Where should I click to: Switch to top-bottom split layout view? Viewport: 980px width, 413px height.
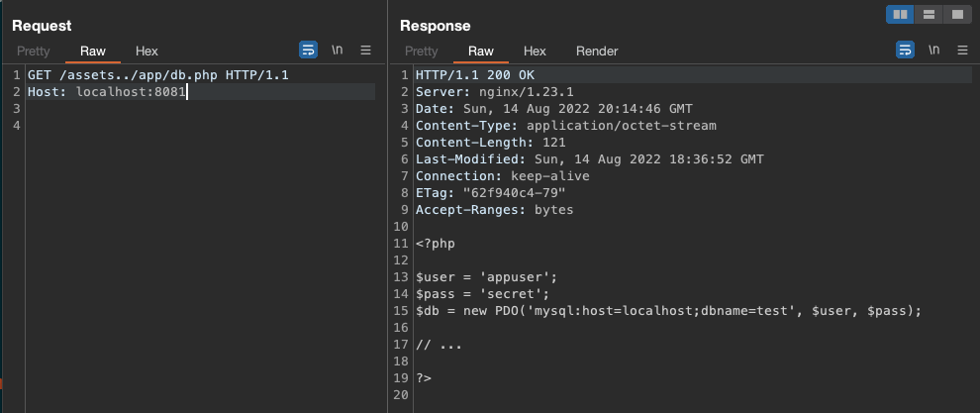click(929, 14)
